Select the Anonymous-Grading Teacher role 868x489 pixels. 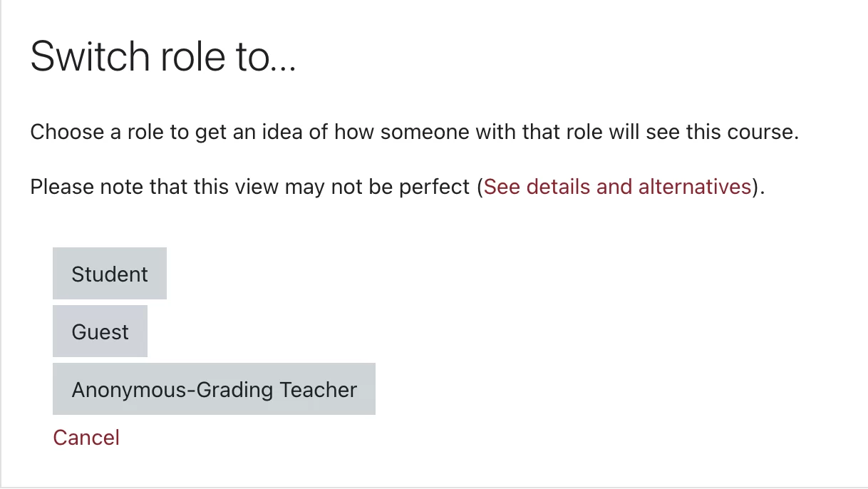(214, 389)
